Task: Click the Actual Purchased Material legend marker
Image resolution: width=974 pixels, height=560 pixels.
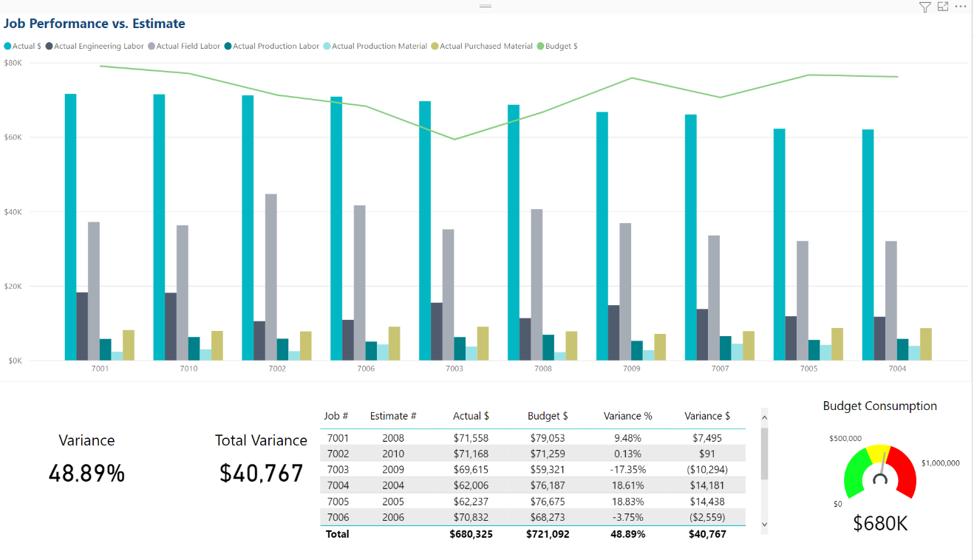Action: pyautogui.click(x=433, y=46)
